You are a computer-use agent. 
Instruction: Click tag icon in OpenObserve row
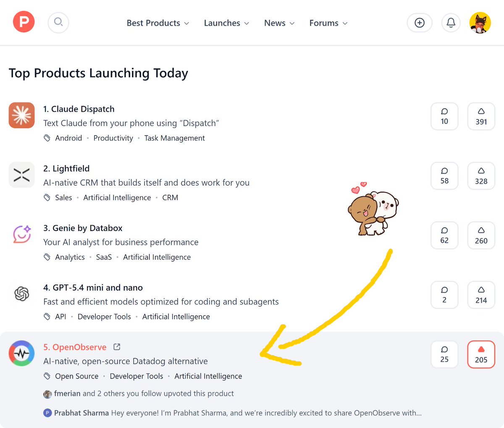point(47,376)
